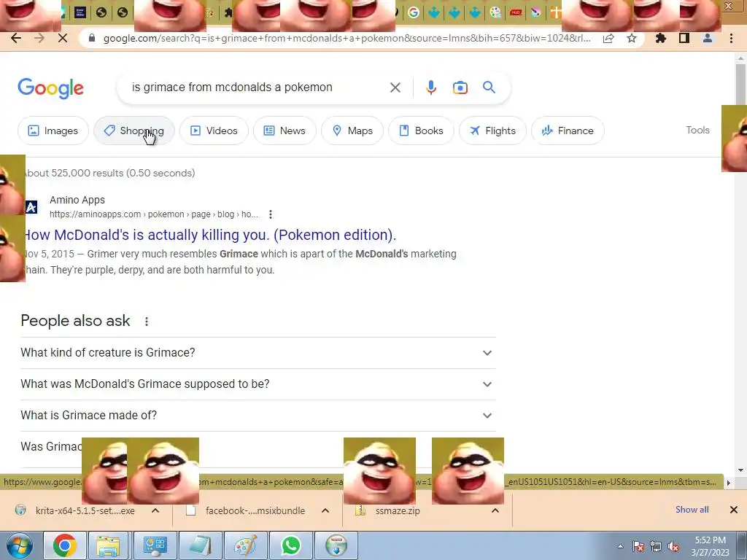Switch to the browser tab with the Google favicon

tap(414, 13)
